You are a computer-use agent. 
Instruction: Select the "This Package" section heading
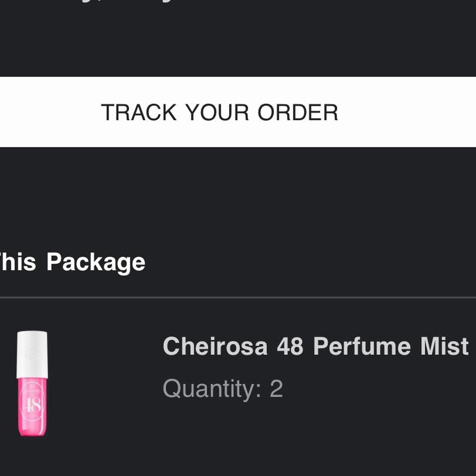pyautogui.click(x=73, y=262)
